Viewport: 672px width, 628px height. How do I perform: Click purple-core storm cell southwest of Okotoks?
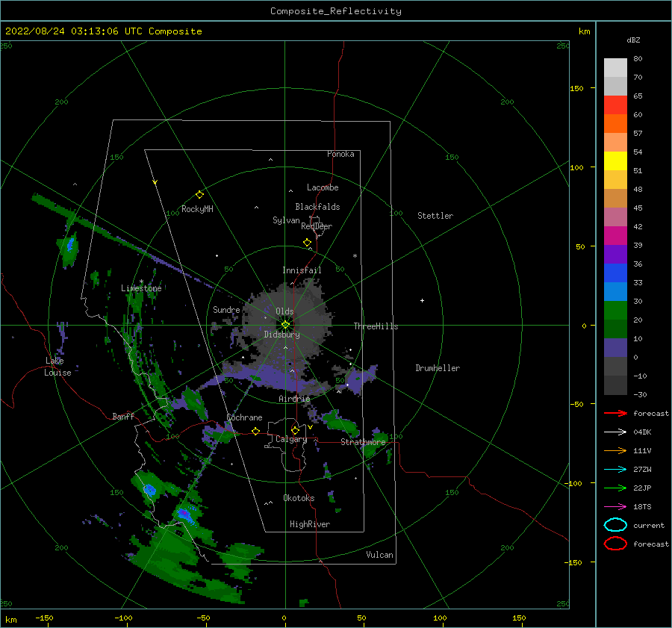pos(184,514)
